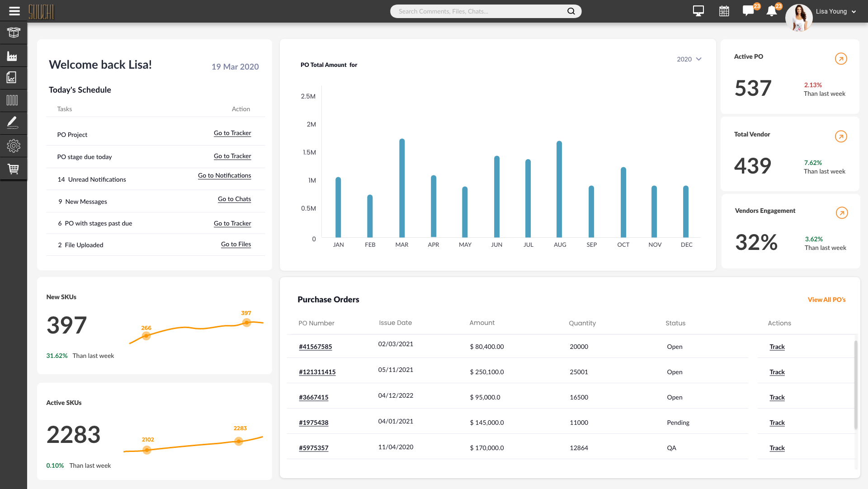Click the MAR bar in PO chart

[x=402, y=188]
